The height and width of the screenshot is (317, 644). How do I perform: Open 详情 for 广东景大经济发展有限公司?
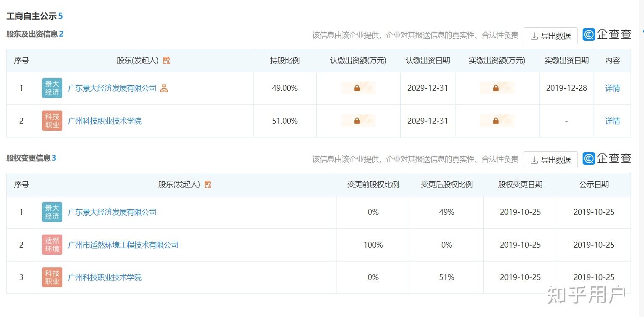pyautogui.click(x=612, y=88)
